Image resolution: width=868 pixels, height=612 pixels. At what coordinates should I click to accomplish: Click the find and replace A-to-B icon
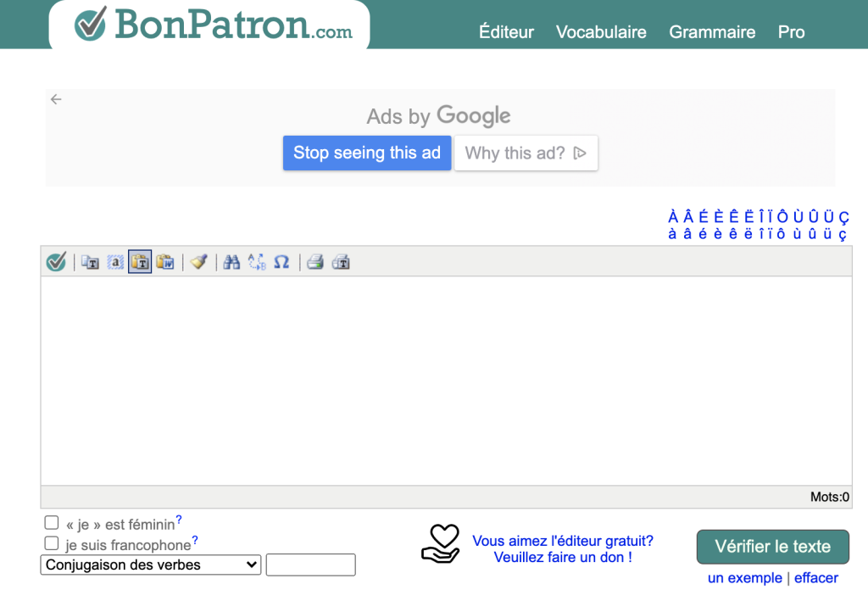pos(257,262)
